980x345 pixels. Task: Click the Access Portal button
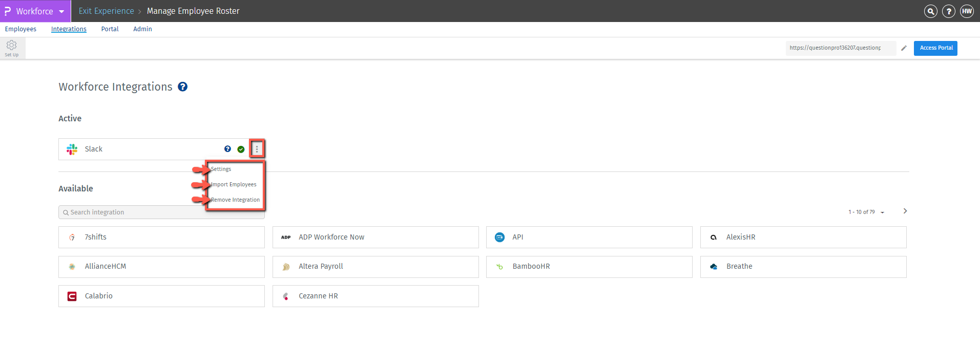[x=935, y=48]
